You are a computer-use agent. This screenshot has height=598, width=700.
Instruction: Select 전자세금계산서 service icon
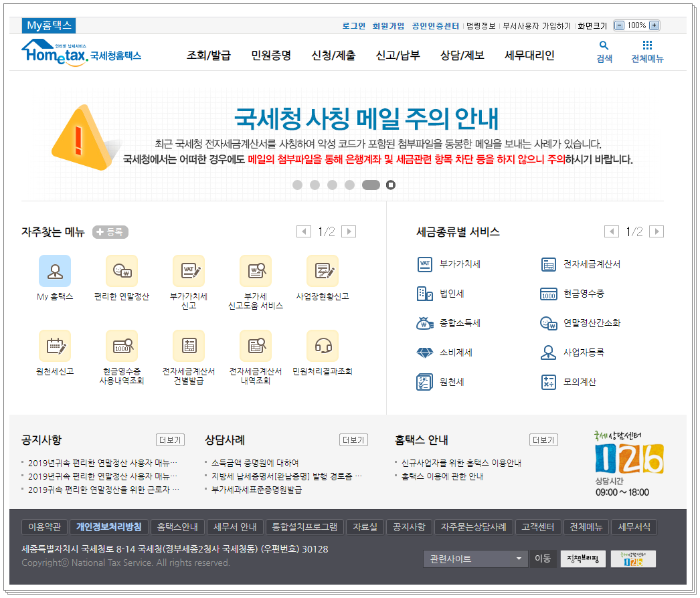pos(549,264)
